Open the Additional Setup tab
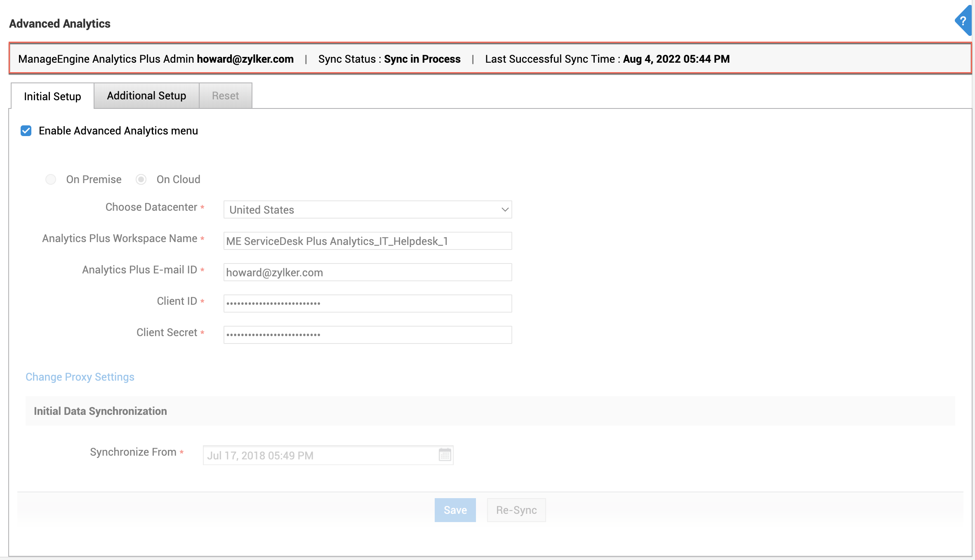The height and width of the screenshot is (560, 975). 146,96
